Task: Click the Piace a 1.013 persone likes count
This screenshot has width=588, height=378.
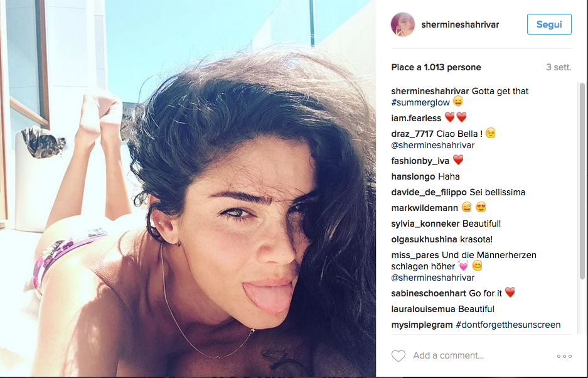Action: coord(436,68)
